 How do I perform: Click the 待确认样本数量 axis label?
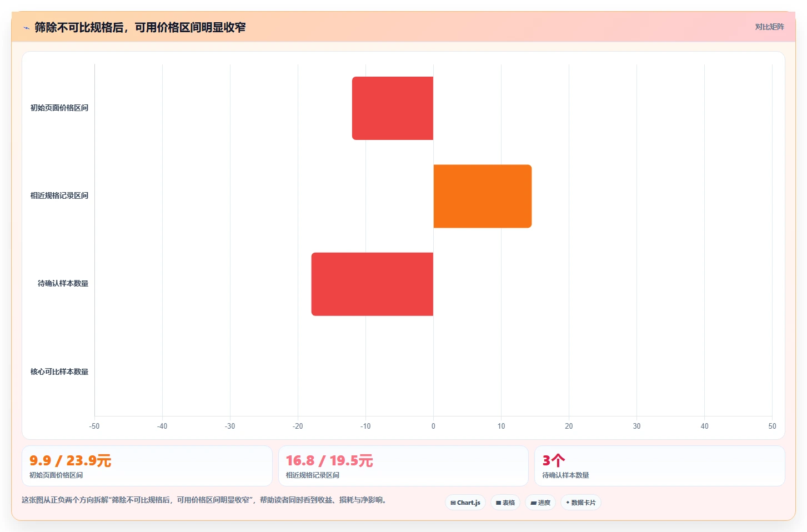coord(63,283)
